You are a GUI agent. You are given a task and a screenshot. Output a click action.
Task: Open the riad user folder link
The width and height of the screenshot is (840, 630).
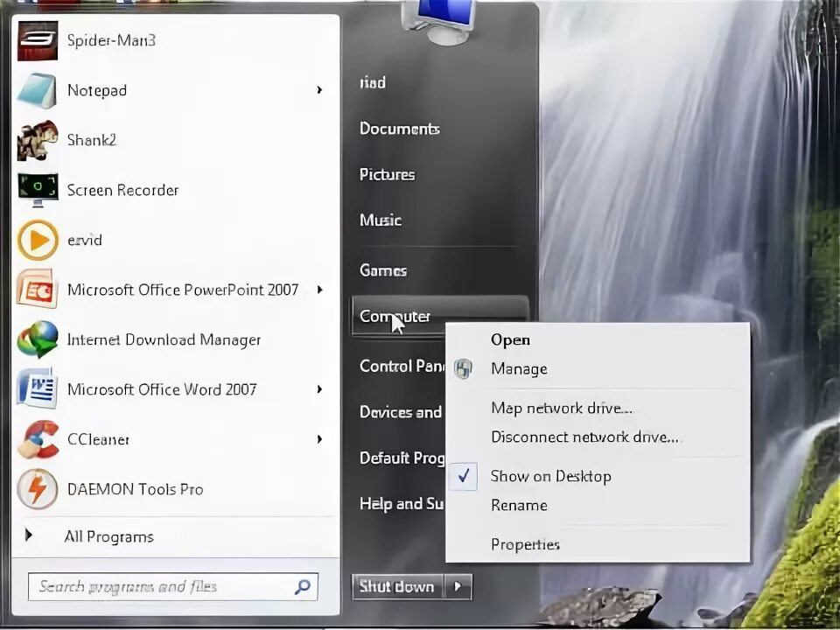373,82
